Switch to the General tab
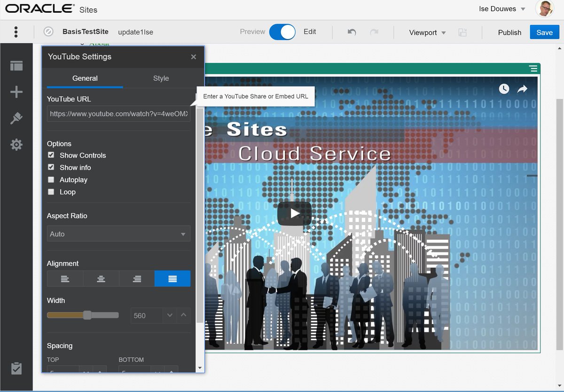Image resolution: width=564 pixels, height=392 pixels. (x=85, y=78)
